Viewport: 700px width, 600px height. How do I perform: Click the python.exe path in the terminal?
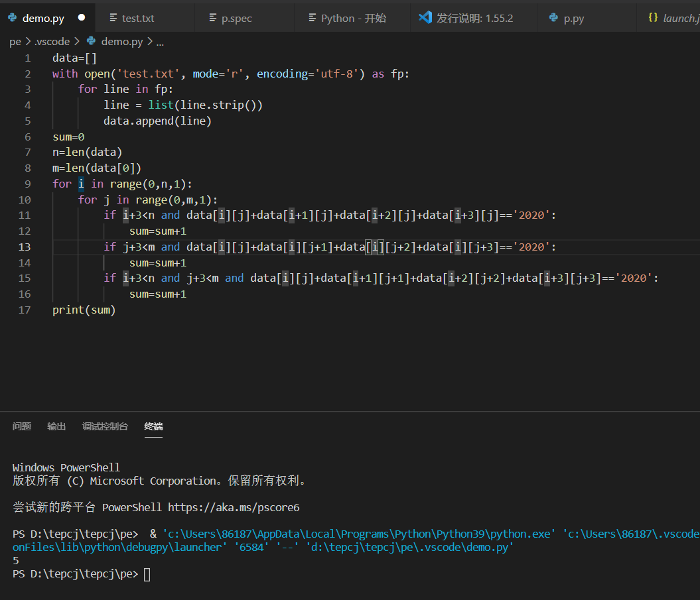pos(360,534)
